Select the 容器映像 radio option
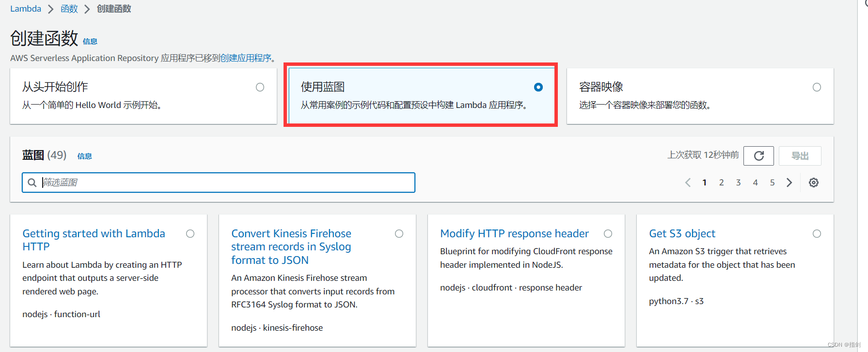The height and width of the screenshot is (352, 868). coord(817,87)
